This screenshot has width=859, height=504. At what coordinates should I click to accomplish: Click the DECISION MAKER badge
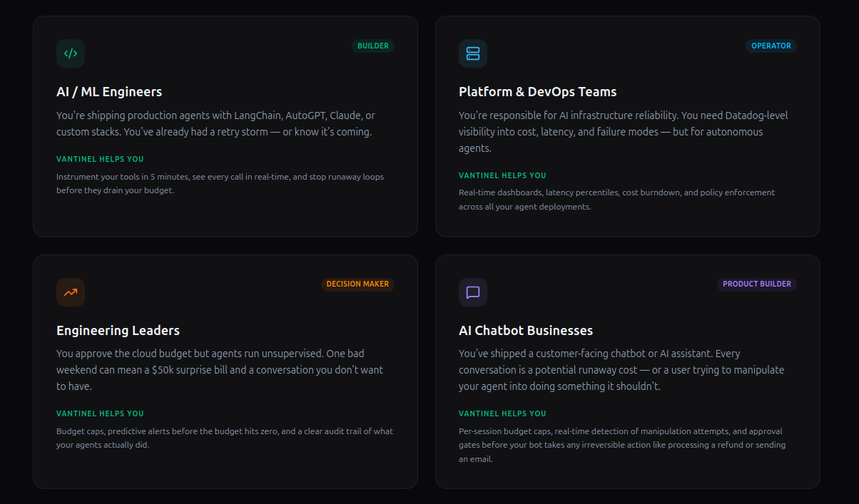click(x=357, y=284)
